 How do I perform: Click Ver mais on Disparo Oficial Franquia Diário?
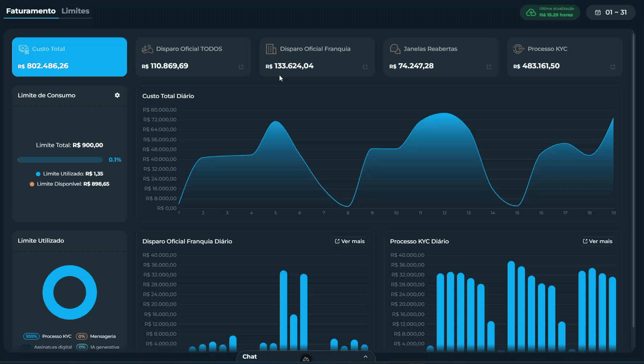coord(350,241)
